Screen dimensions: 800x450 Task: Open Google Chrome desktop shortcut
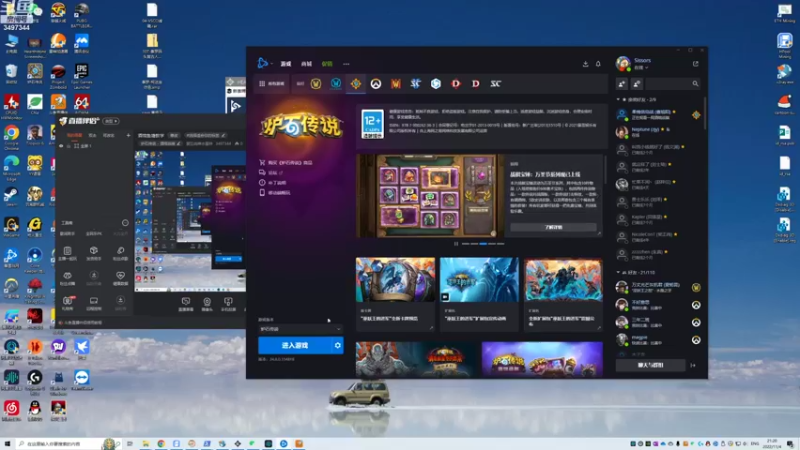coord(11,134)
